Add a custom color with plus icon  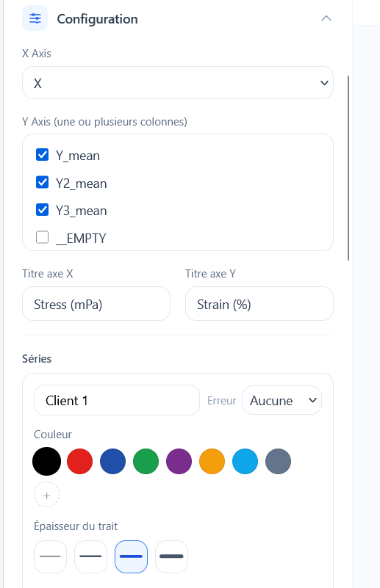pyautogui.click(x=46, y=495)
